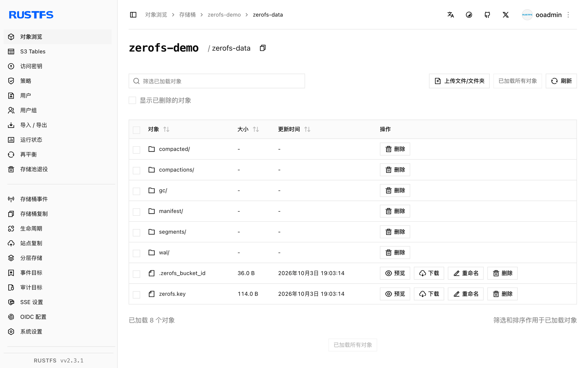Go to zerofs-demo in the breadcrumb
The height and width of the screenshot is (368, 588).
[x=224, y=15]
